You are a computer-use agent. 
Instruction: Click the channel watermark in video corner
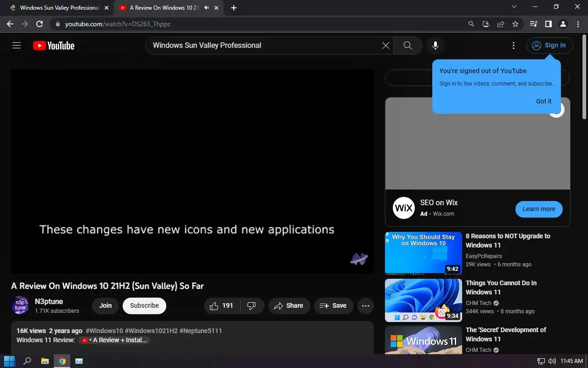[359, 259]
